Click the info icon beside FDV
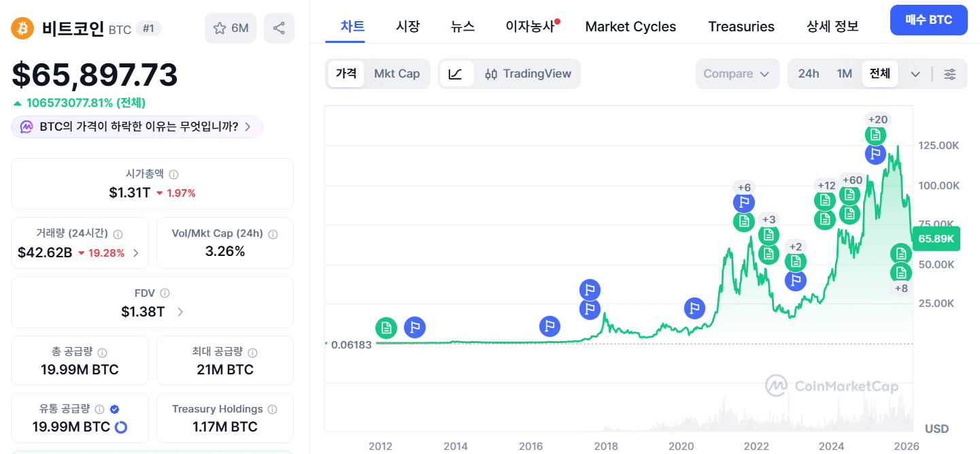Screen dimensions: 980x454 tap(165, 293)
